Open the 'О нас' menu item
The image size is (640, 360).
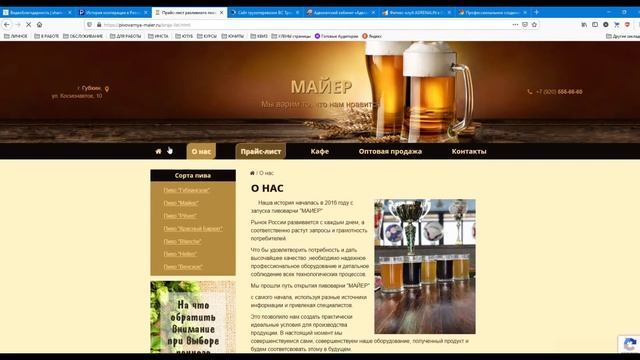[x=201, y=151]
